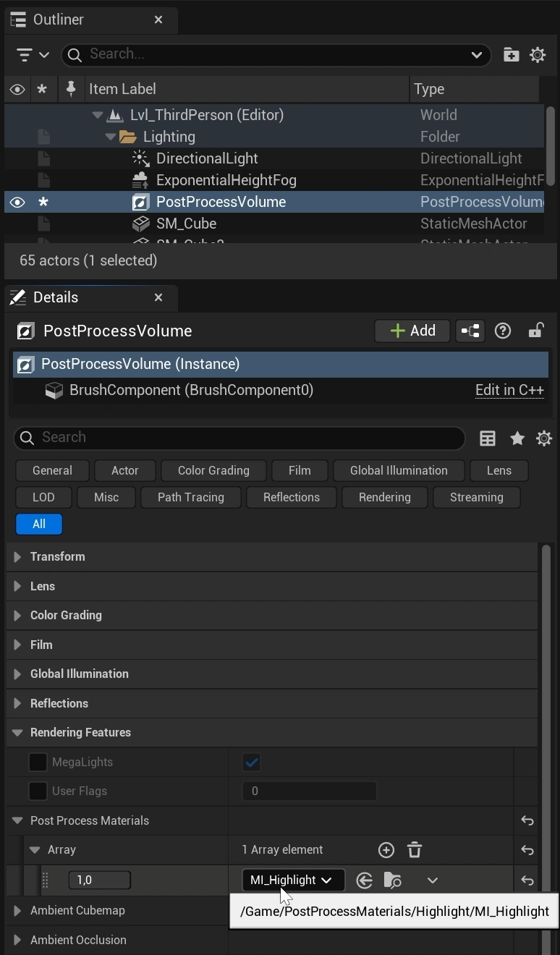Close the Details tab
Screen dimensions: 560x955
click(158, 297)
